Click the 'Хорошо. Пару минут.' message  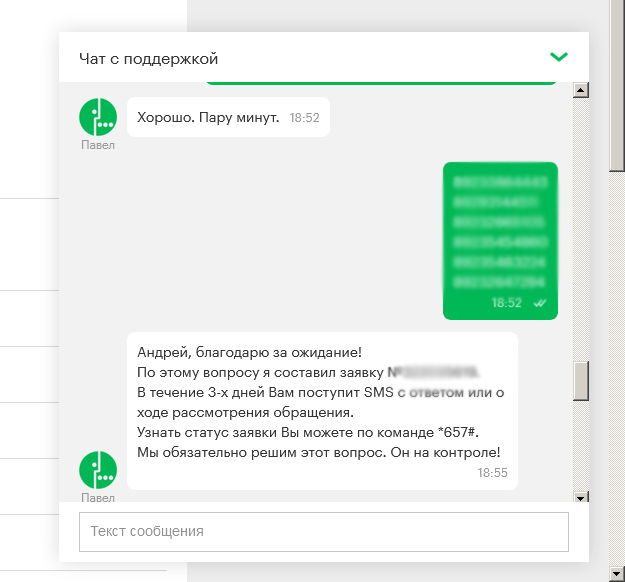coord(228,117)
